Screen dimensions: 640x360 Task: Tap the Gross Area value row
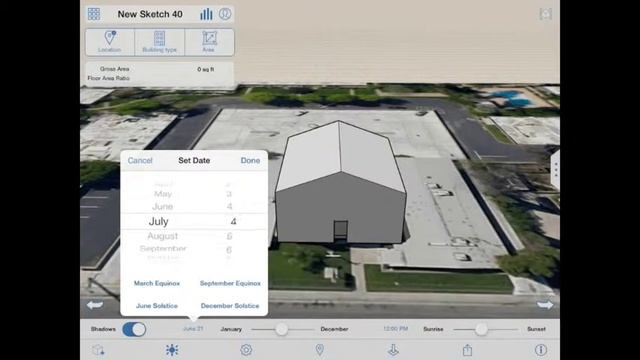pos(160,69)
